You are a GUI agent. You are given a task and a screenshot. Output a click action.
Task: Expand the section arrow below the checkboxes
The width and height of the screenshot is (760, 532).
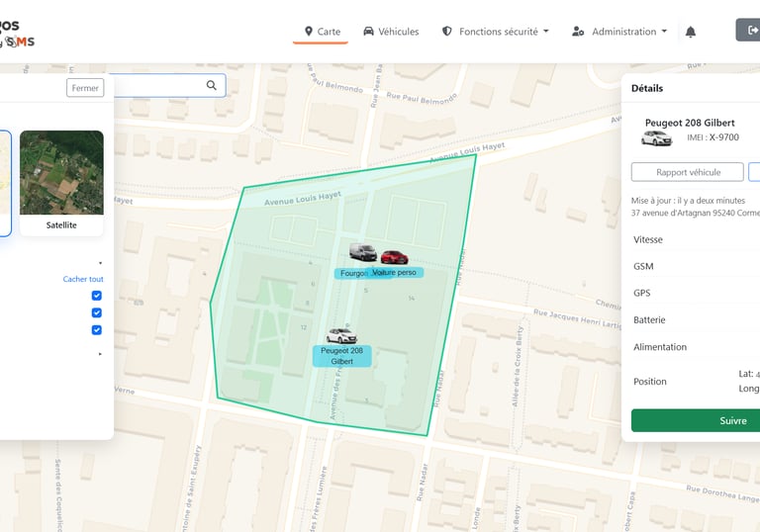click(100, 354)
